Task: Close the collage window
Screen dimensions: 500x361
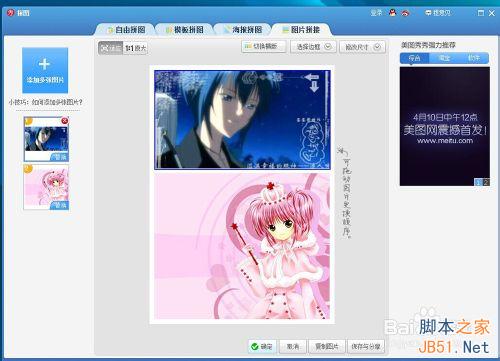Action: click(x=492, y=13)
